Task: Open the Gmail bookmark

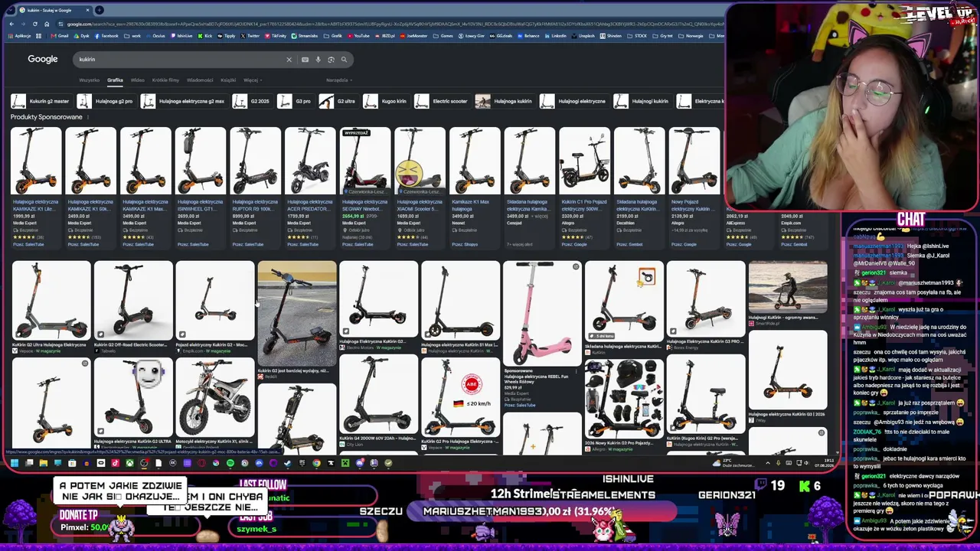Action: [x=60, y=35]
